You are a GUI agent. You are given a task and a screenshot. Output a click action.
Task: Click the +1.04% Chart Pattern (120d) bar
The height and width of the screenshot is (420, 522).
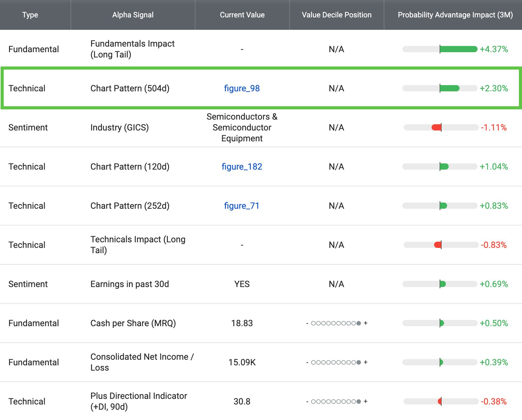pyautogui.click(x=440, y=167)
